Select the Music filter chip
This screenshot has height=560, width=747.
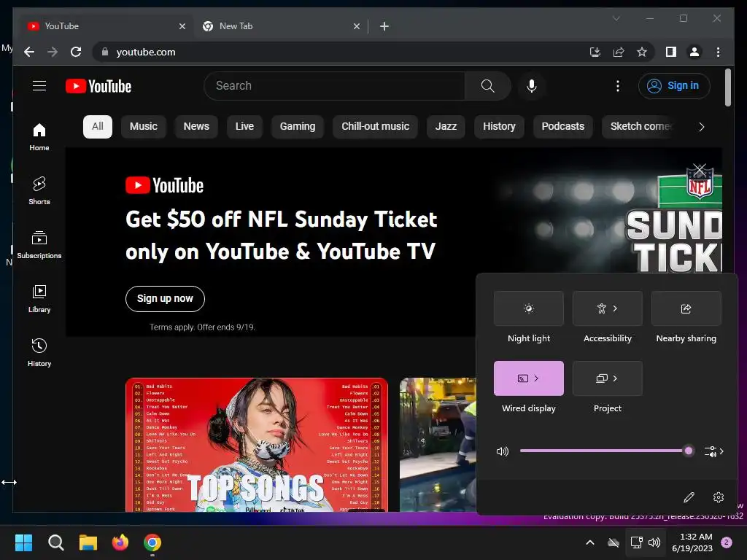[x=144, y=127]
